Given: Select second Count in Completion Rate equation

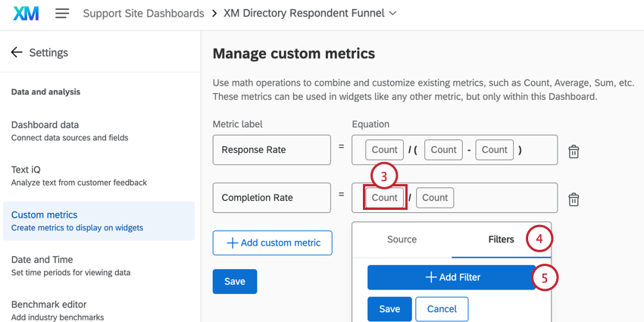Looking at the screenshot, I should (435, 198).
